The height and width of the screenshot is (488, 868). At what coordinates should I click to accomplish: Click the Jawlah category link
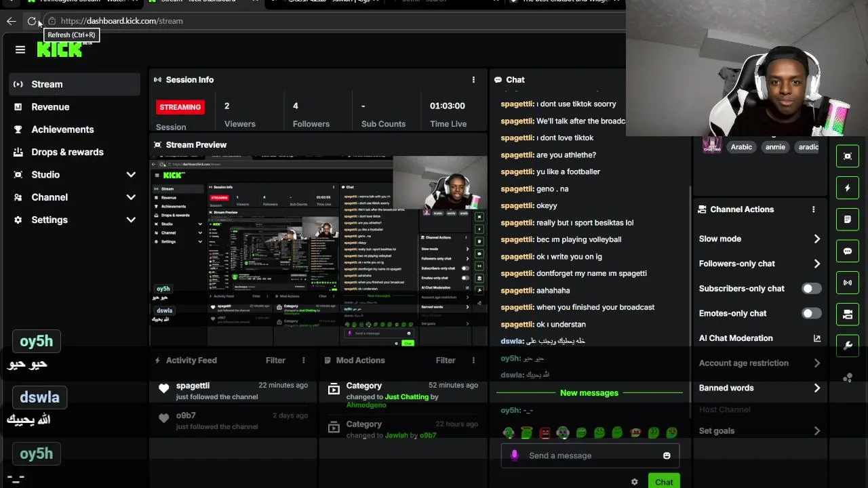[x=397, y=435]
